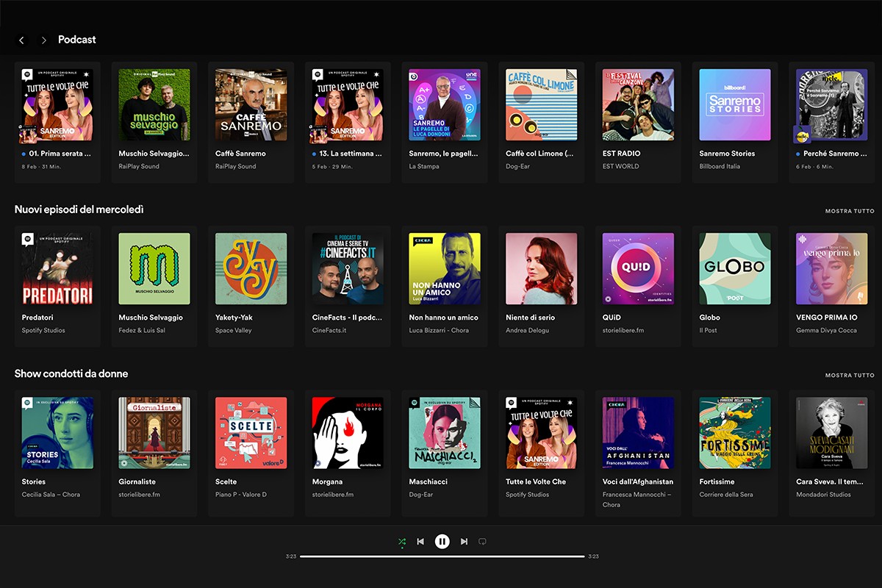The width and height of the screenshot is (882, 588).
Task: Click the Globo title text
Action: [709, 318]
